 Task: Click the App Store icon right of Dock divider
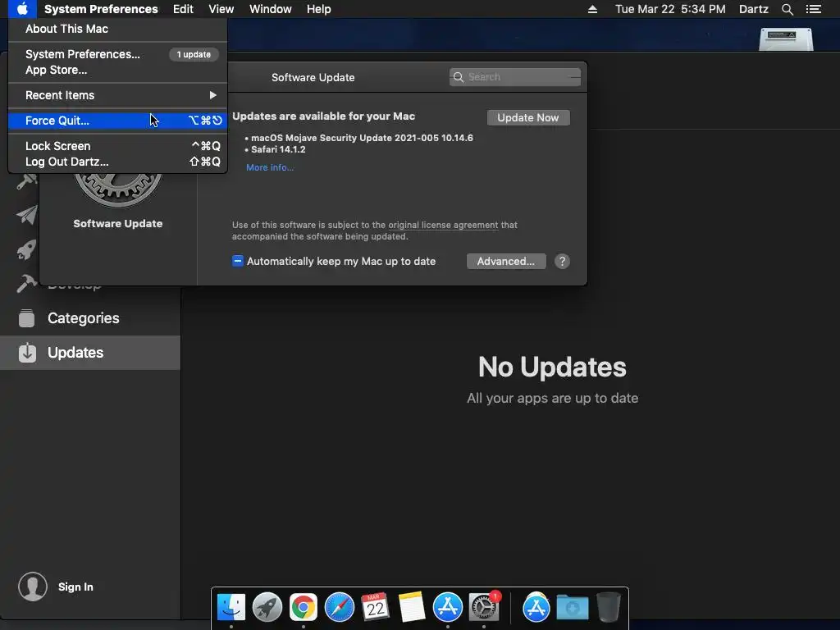(x=536, y=608)
